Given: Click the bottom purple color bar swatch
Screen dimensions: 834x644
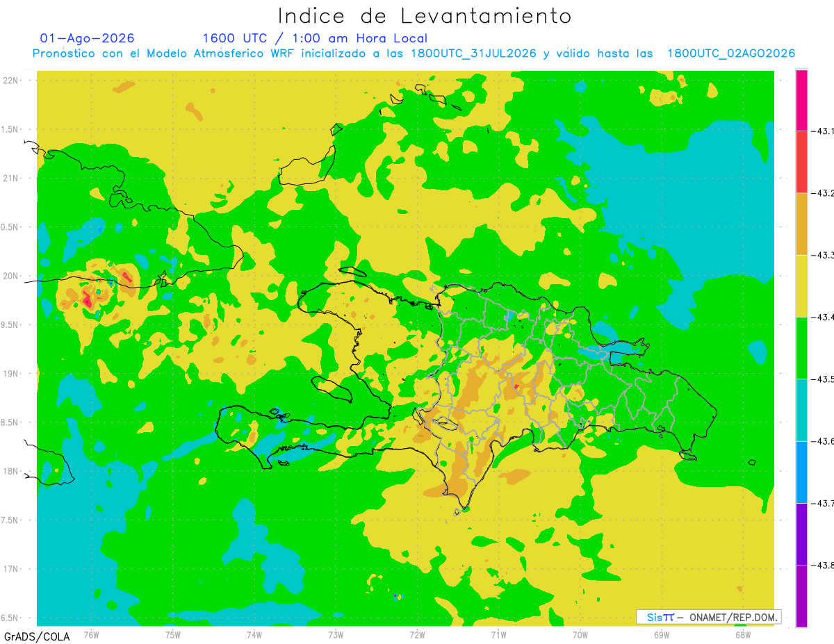Looking at the screenshot, I should (x=801, y=595).
